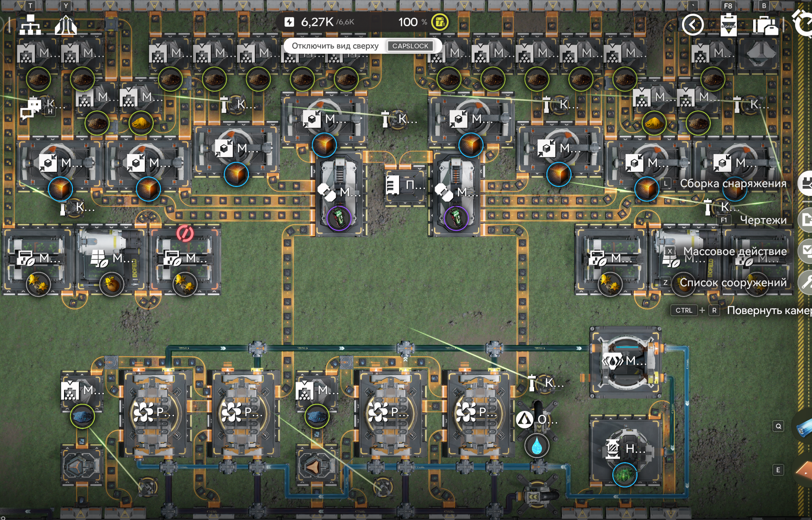812x520 pixels.
Task: Click the round wrench icon for Список сооружений
Action: (806, 283)
